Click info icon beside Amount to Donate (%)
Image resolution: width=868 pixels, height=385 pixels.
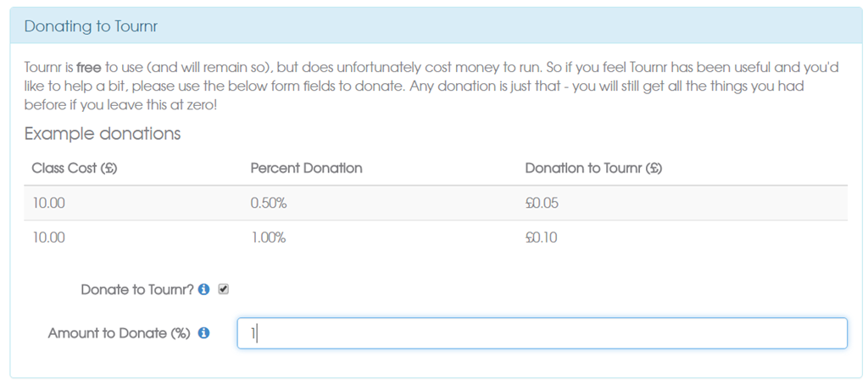pyautogui.click(x=203, y=333)
